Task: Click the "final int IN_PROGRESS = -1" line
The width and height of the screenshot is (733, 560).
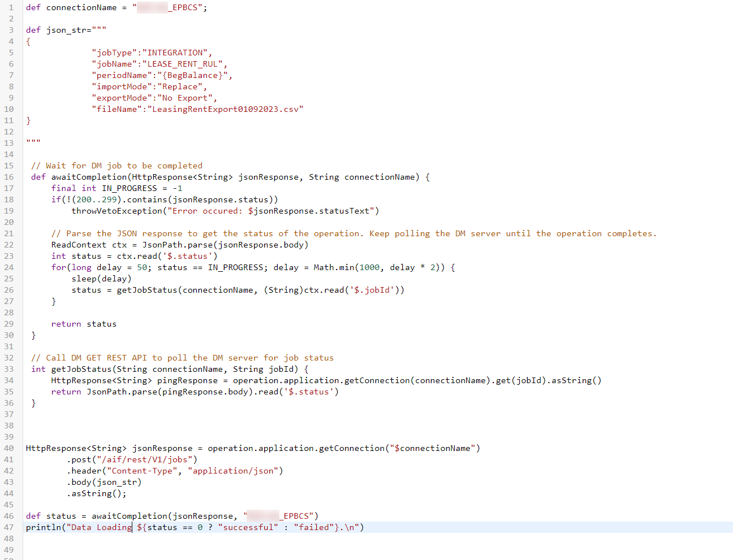Action: click(117, 188)
